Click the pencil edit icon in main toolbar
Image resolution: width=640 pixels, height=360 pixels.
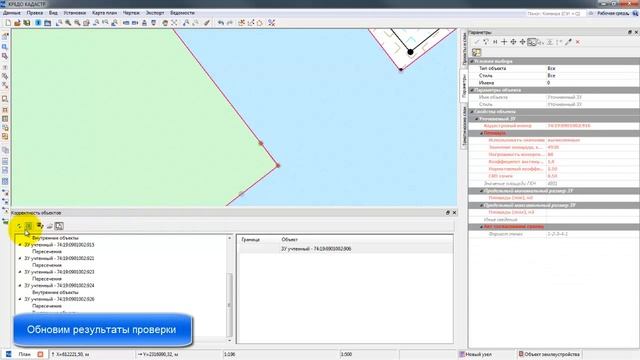[207, 23]
